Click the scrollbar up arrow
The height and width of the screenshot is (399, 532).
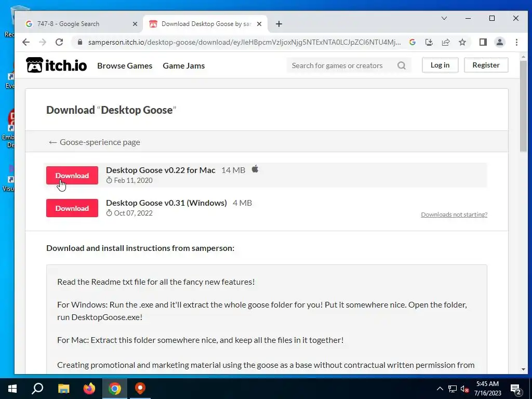coord(523,57)
